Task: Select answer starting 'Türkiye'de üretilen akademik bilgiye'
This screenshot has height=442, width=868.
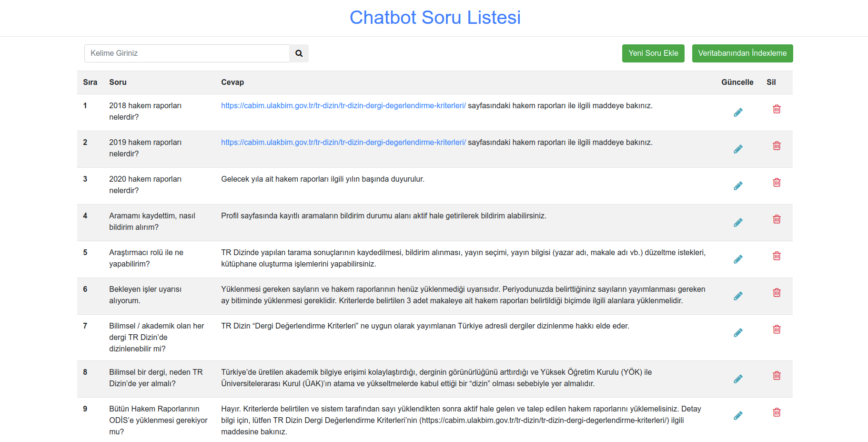Action: point(436,378)
